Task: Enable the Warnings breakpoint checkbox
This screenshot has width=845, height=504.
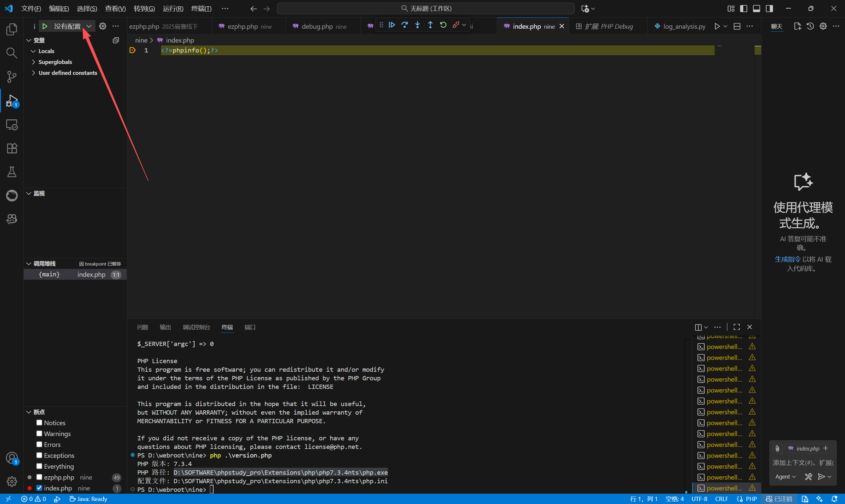Action: coord(39,434)
